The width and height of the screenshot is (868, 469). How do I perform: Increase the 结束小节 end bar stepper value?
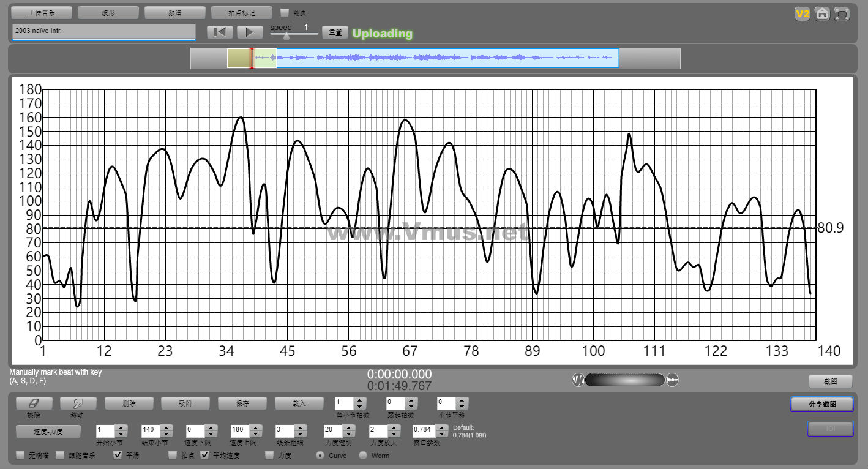pyautogui.click(x=166, y=428)
